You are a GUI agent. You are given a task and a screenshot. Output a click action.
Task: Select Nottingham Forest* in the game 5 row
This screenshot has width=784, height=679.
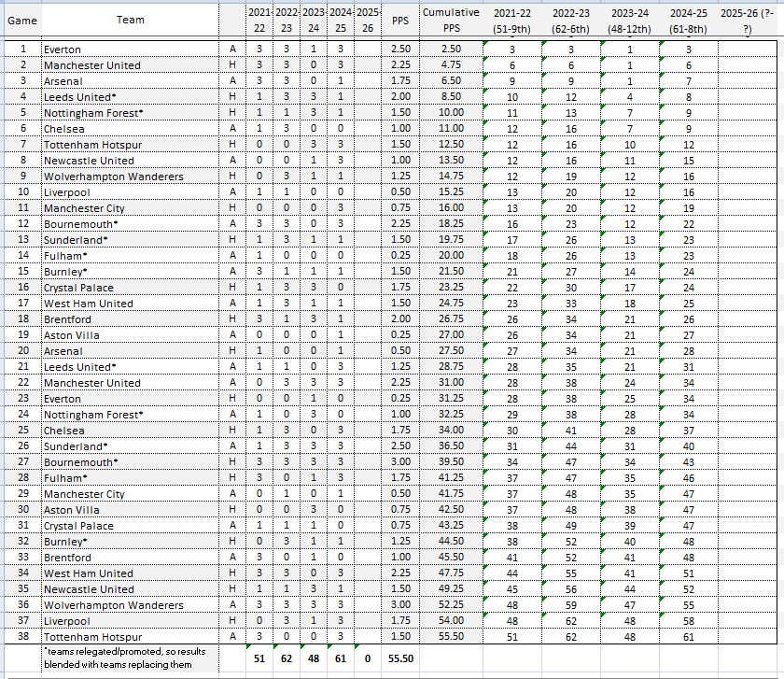93,113
